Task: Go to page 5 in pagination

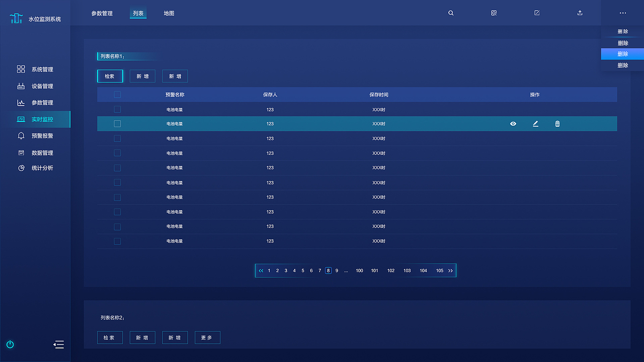Action: click(x=303, y=270)
